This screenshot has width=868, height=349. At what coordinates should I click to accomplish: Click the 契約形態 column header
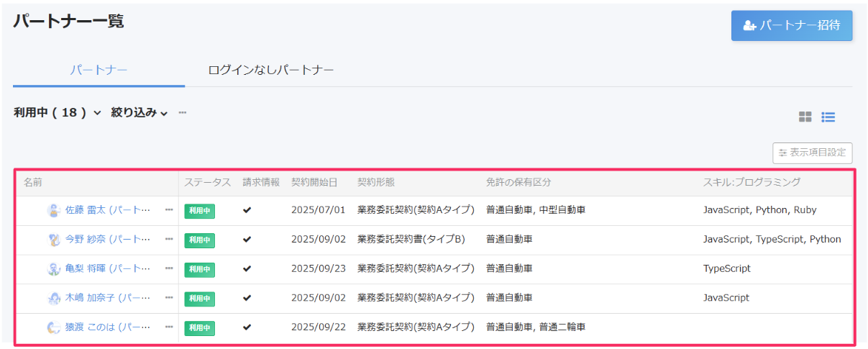(x=376, y=182)
